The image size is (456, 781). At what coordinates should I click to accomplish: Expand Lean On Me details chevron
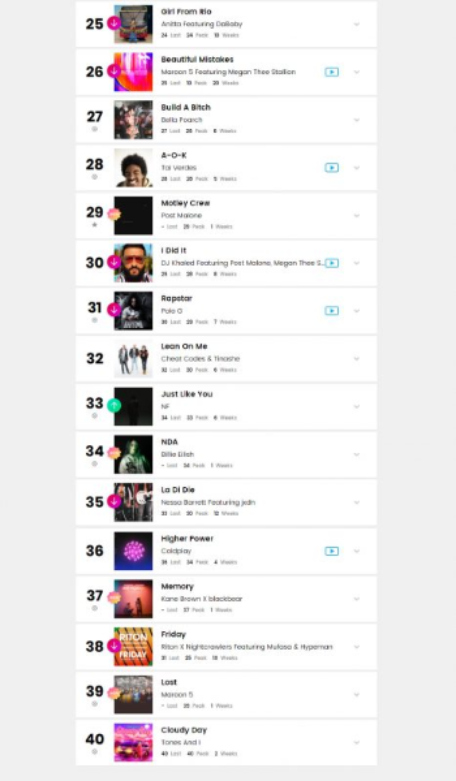(x=356, y=359)
